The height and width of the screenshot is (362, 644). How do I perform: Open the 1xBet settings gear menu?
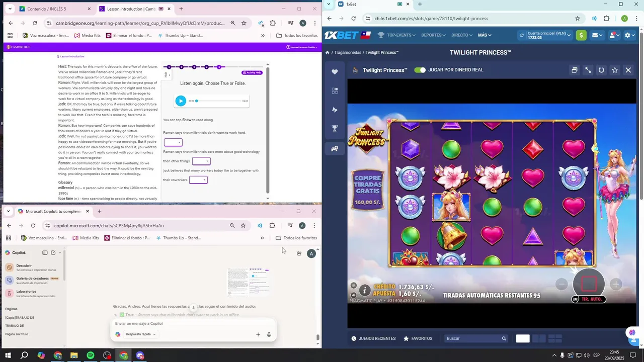(630, 35)
